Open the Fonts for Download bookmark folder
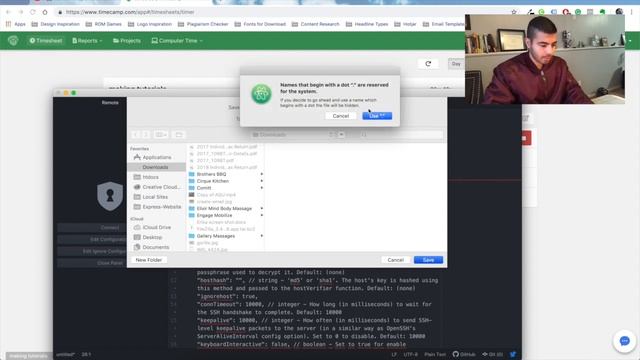Image resolution: width=640 pixels, height=360 pixels. (x=260, y=24)
